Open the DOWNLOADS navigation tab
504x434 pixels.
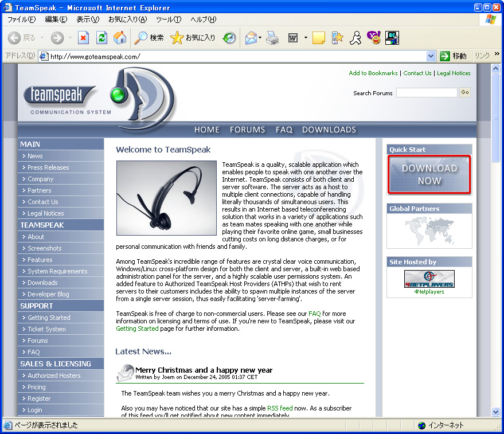(x=329, y=130)
